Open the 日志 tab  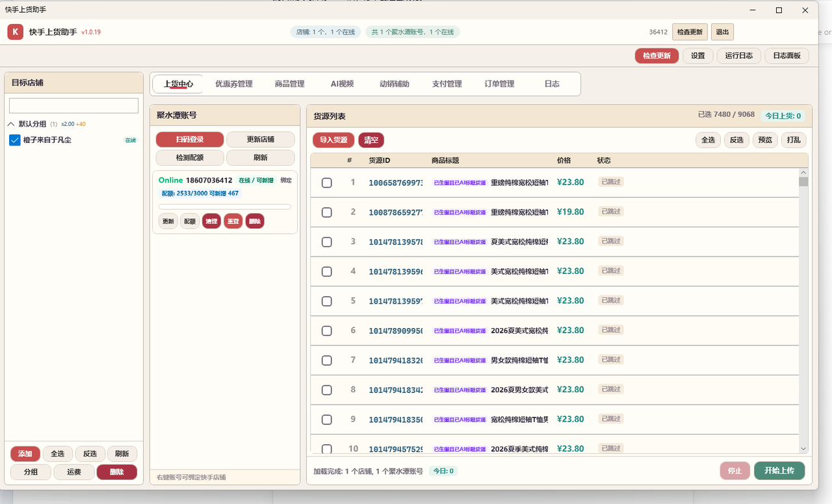[552, 84]
